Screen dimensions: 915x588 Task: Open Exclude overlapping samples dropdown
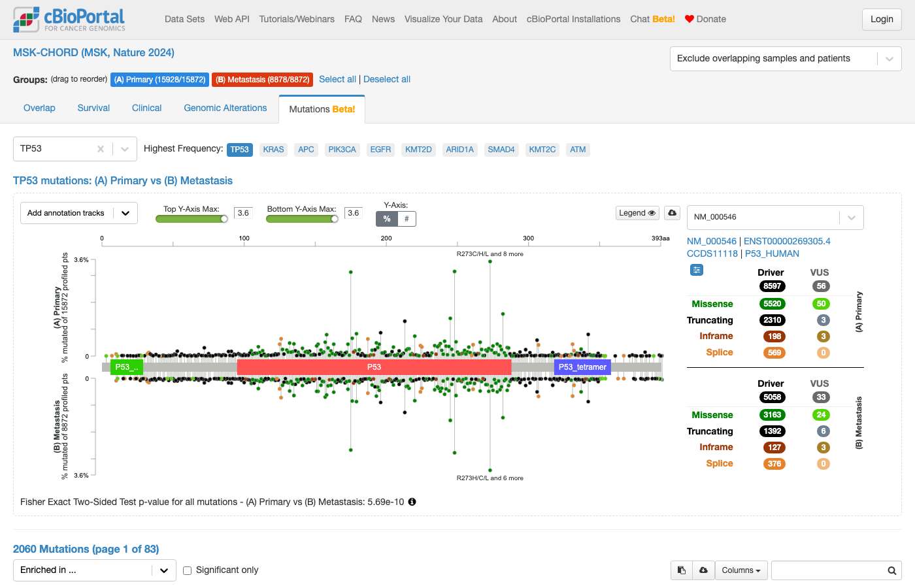(x=786, y=59)
